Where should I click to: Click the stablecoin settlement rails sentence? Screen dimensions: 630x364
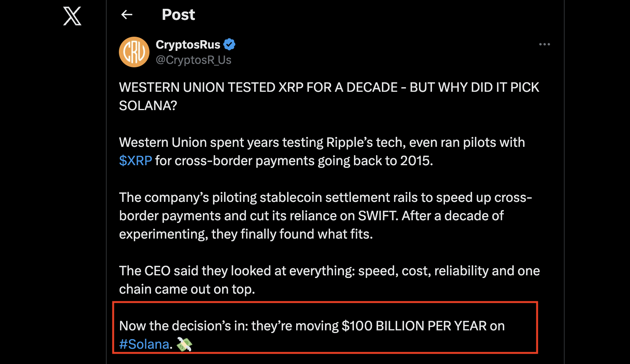[325, 198]
